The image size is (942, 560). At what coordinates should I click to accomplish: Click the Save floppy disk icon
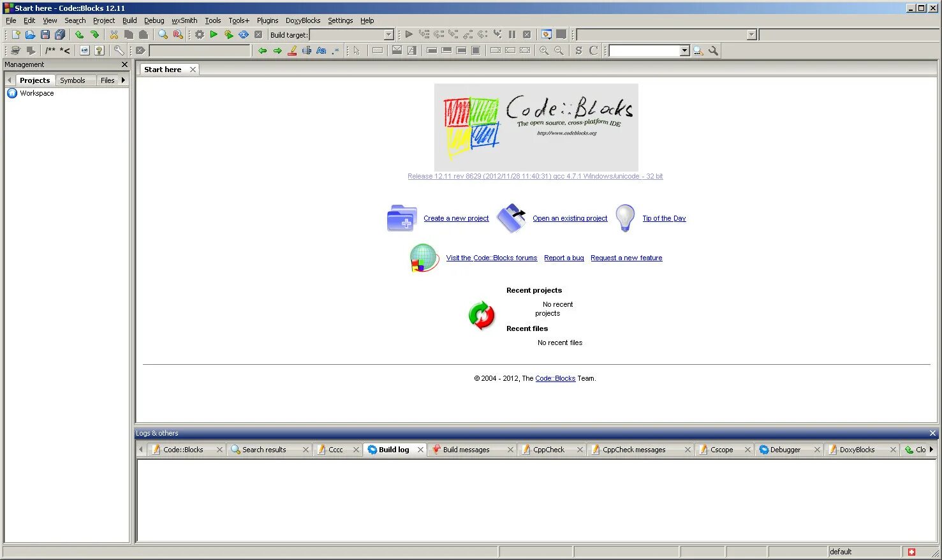point(45,34)
